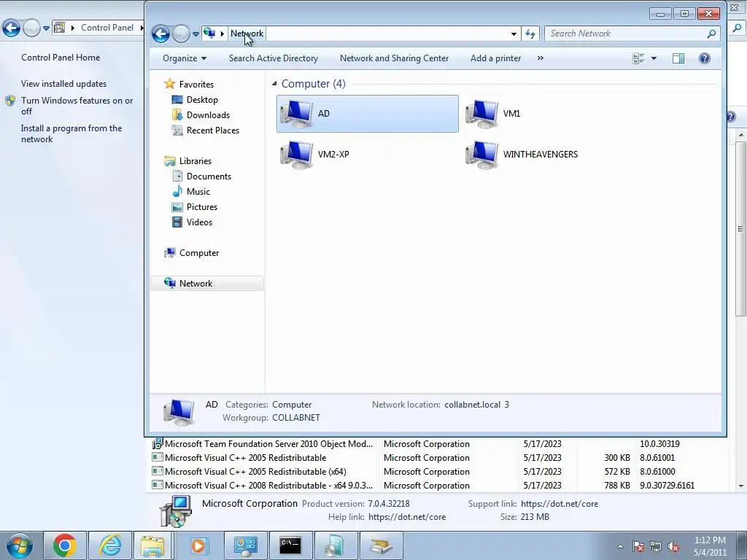Viewport: 747px width, 560px height.
Task: Click the Search Network magnifier icon
Action: click(x=711, y=34)
